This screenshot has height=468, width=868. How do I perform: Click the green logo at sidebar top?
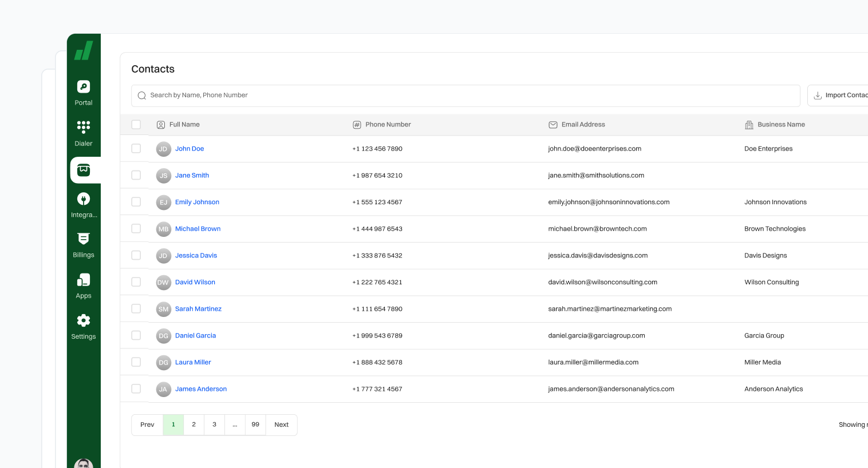[84, 51]
